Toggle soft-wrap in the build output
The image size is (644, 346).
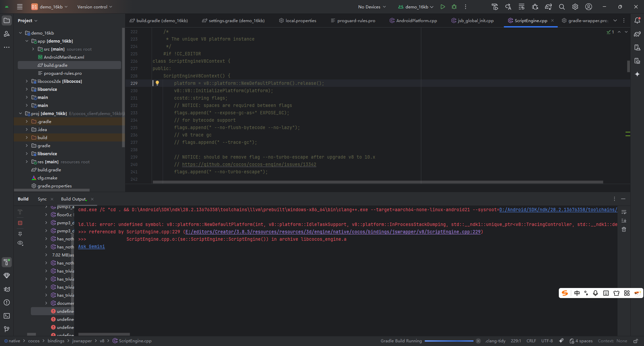pos(624,212)
